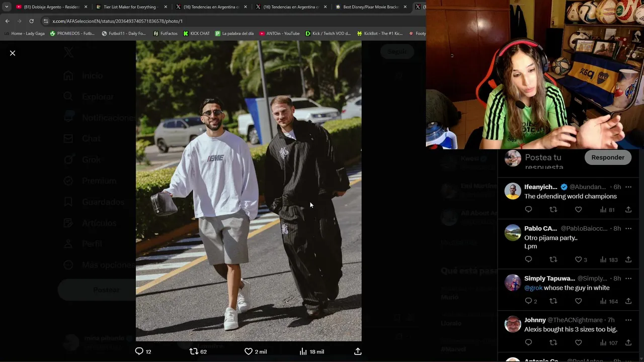View stats of Johnny's comment (107)
The height and width of the screenshot is (362, 644).
click(x=609, y=342)
